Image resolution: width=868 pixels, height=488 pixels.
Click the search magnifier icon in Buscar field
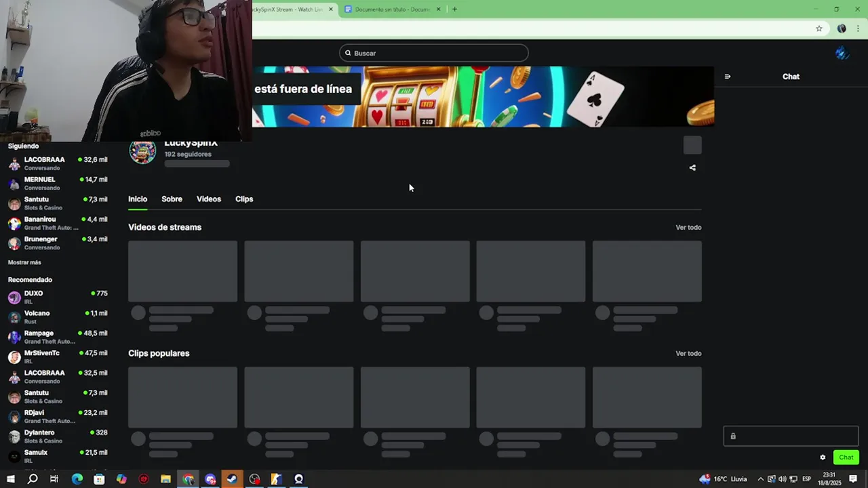(348, 53)
